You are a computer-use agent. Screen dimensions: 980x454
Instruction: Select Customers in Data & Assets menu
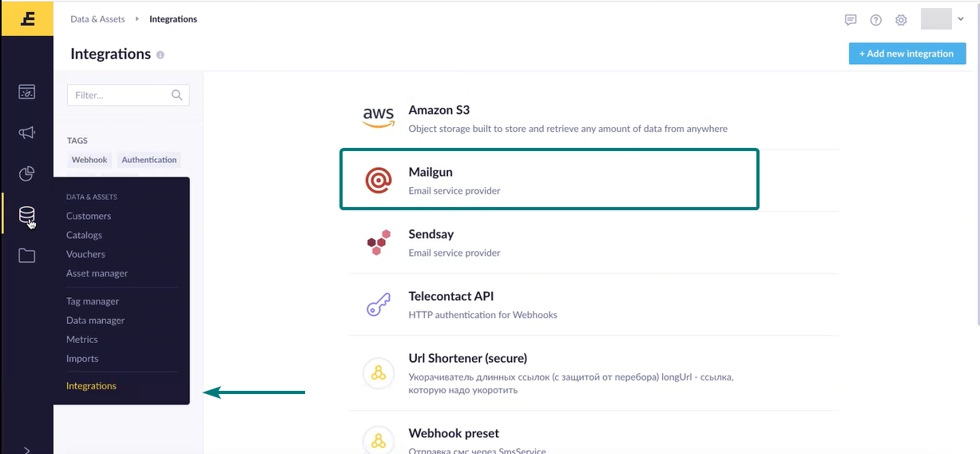point(89,216)
